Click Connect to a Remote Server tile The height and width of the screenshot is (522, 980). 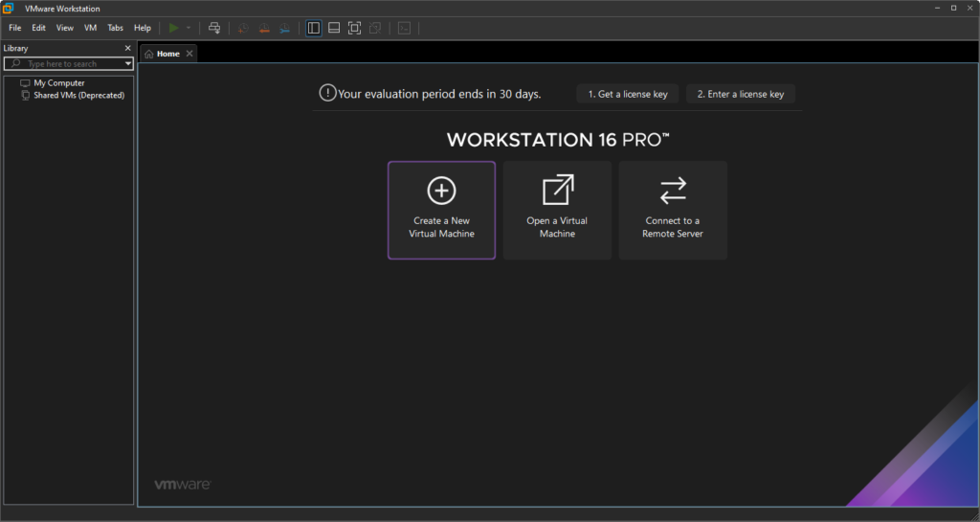pyautogui.click(x=673, y=210)
